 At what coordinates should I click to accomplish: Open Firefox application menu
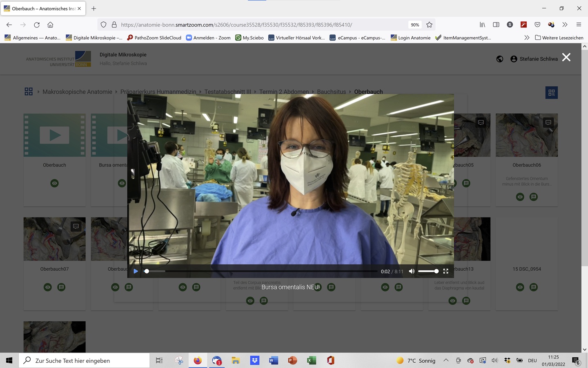[x=579, y=25]
